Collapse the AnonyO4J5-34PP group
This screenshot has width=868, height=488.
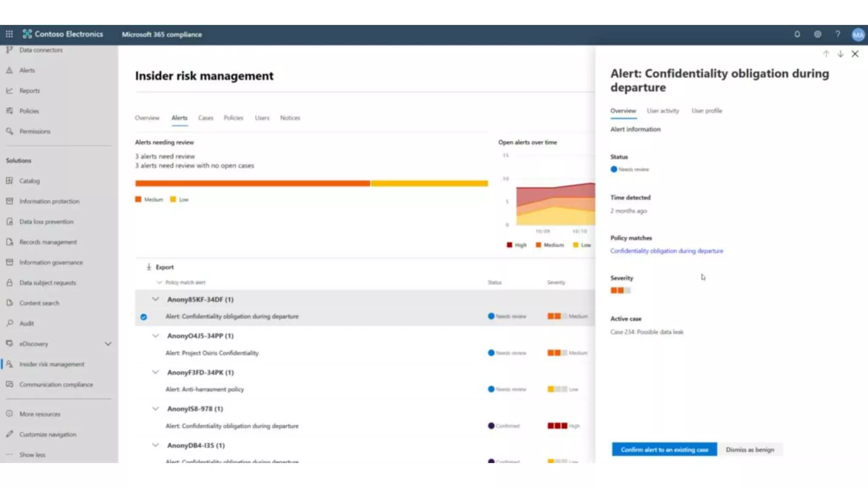pyautogui.click(x=156, y=335)
